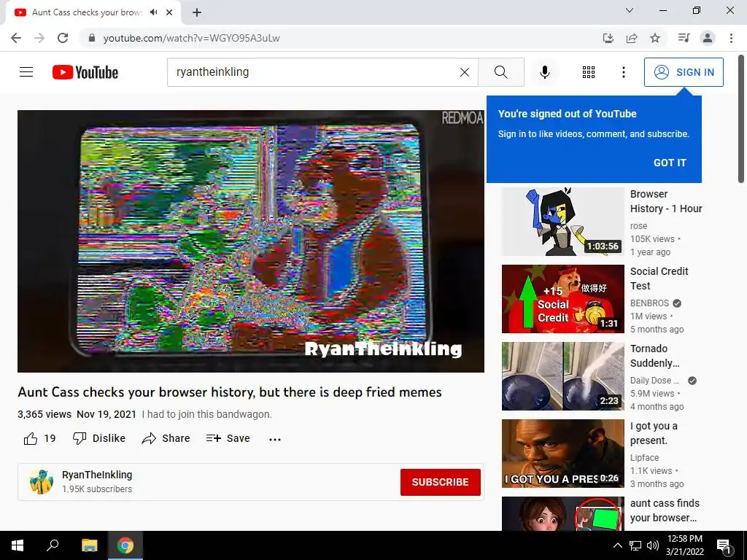The width and height of the screenshot is (747, 560).
Task: Click Chrome icon in the taskbar
Action: pos(125,545)
